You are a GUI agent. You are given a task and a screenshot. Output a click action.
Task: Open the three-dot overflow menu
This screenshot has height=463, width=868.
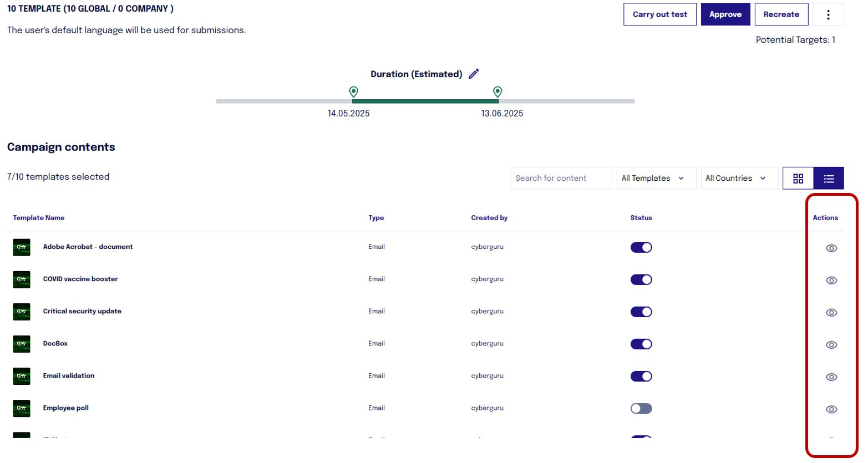point(829,14)
